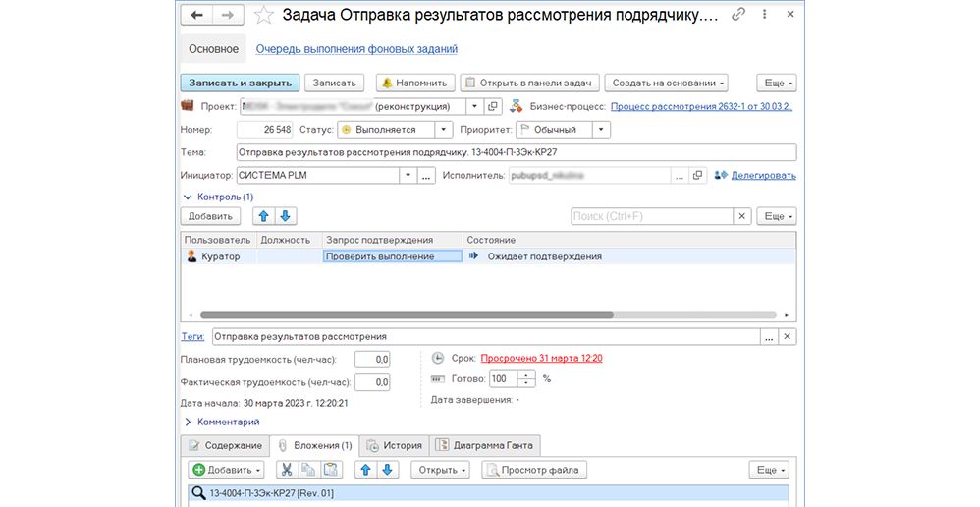Click the overdue Просрочено 31 марта link
This screenshot has height=507, width=980.
(x=541, y=359)
